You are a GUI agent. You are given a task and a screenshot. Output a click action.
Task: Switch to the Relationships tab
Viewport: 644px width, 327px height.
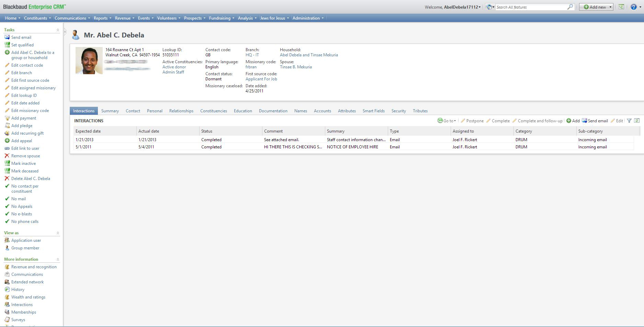[181, 111]
